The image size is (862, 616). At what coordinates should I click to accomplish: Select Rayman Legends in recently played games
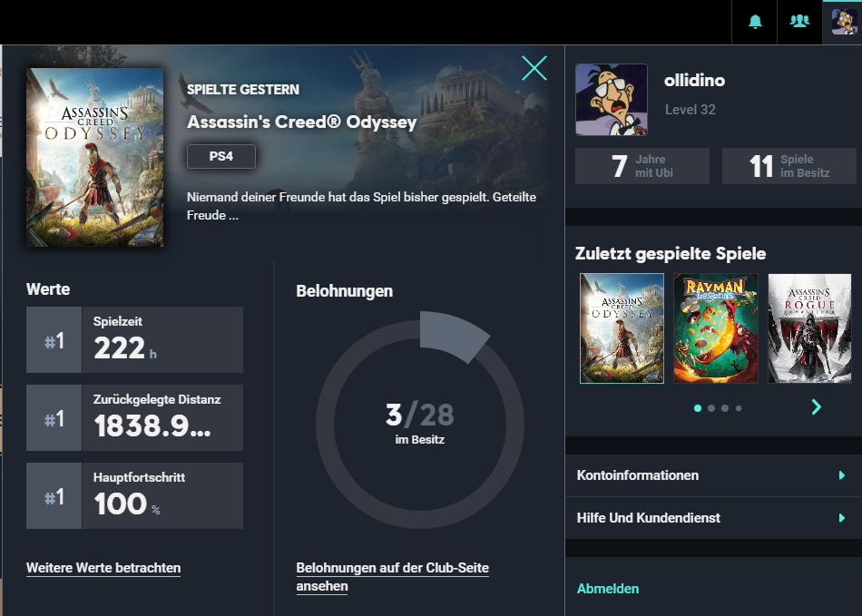click(x=716, y=328)
